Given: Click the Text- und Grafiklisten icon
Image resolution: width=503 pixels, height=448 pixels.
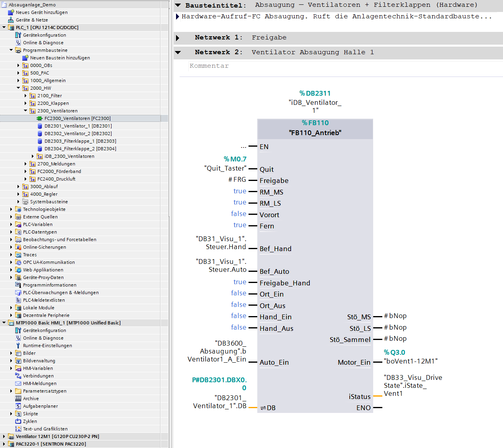Looking at the screenshot, I should (18, 429).
